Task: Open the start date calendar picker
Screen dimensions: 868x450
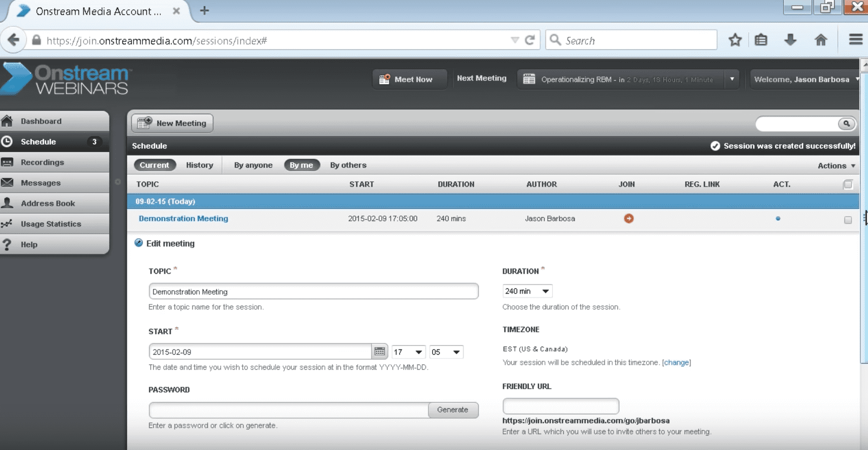Action: click(x=379, y=351)
